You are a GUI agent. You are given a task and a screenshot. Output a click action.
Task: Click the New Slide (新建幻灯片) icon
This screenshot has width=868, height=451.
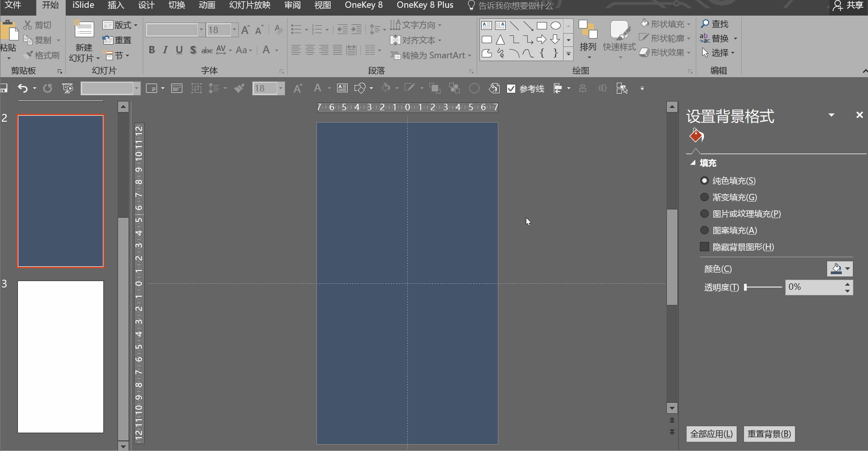[x=84, y=30]
